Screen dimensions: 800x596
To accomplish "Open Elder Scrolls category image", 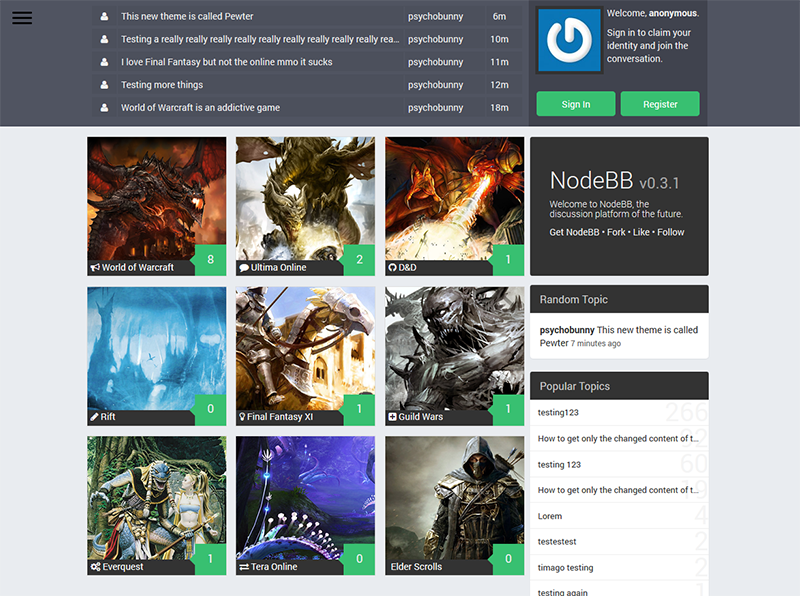I will [455, 498].
